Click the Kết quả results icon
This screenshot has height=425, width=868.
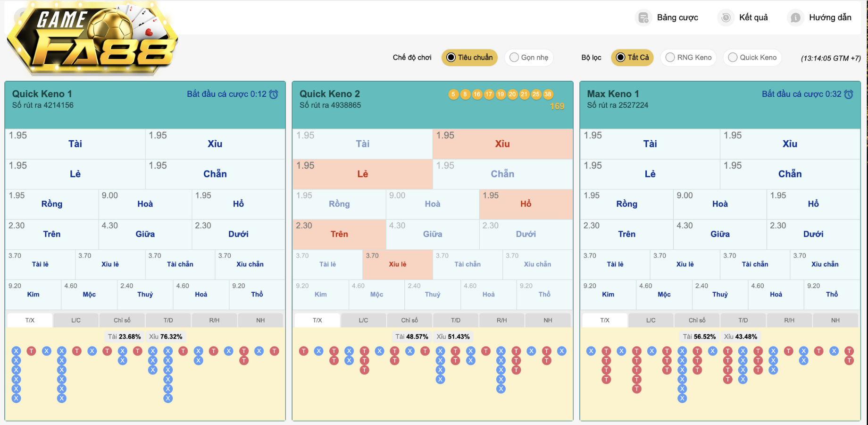[x=726, y=18]
